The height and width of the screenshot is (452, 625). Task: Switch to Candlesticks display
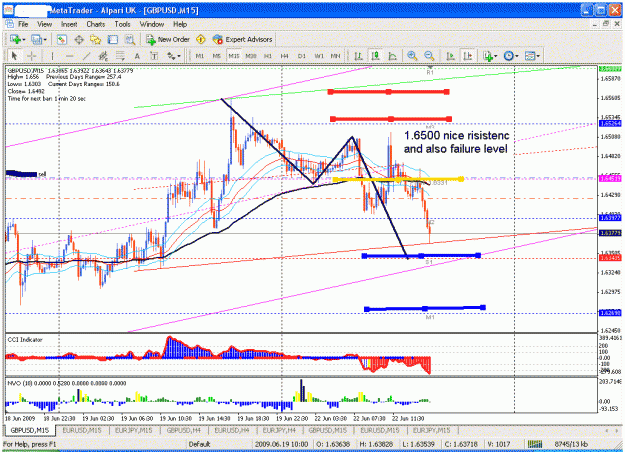(x=375, y=56)
